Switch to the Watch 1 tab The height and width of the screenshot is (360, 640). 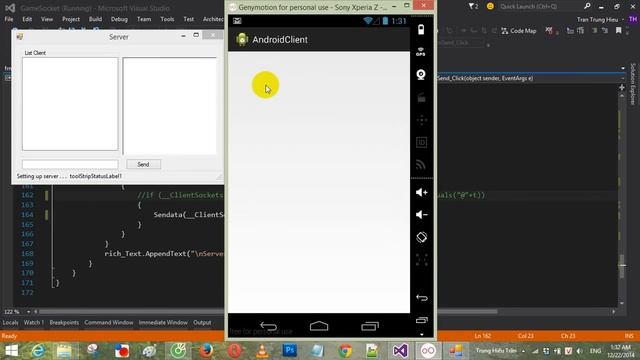33,322
